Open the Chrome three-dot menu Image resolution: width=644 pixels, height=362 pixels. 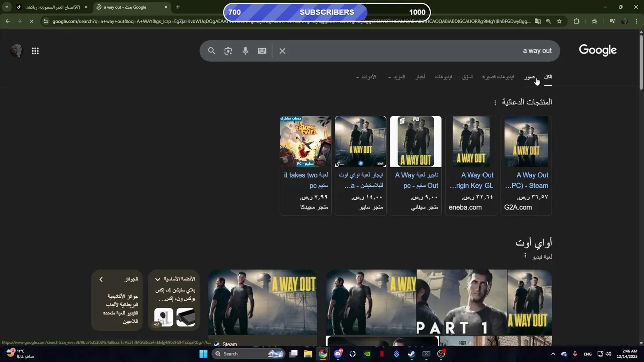coord(636,21)
